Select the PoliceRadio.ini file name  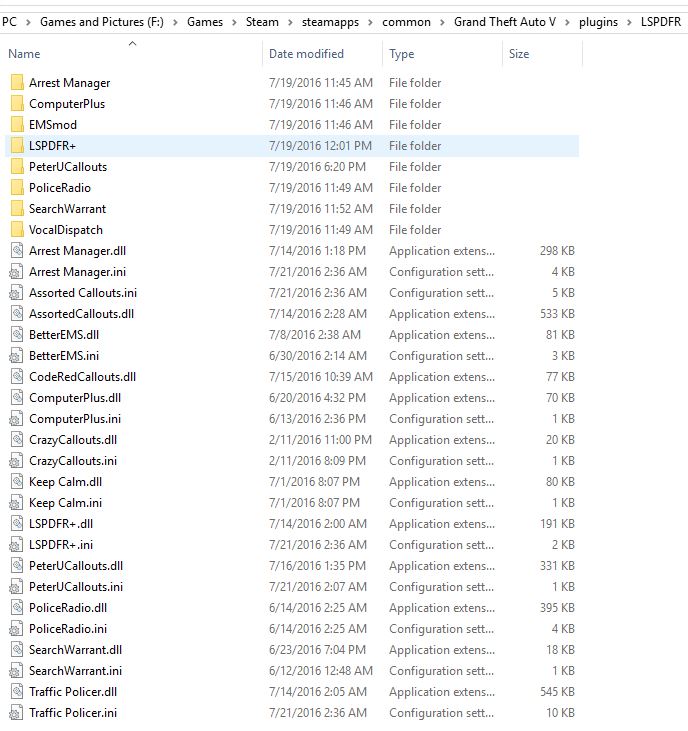tap(68, 628)
